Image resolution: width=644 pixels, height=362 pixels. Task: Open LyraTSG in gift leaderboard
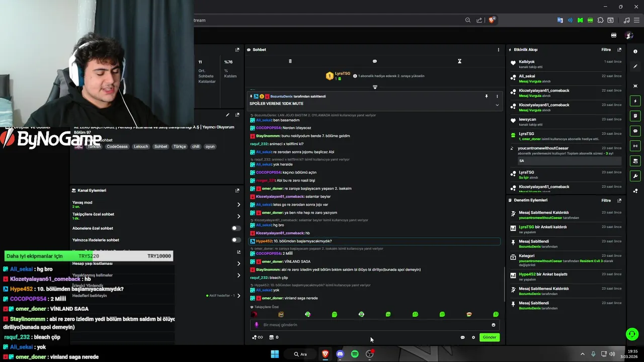(343, 74)
